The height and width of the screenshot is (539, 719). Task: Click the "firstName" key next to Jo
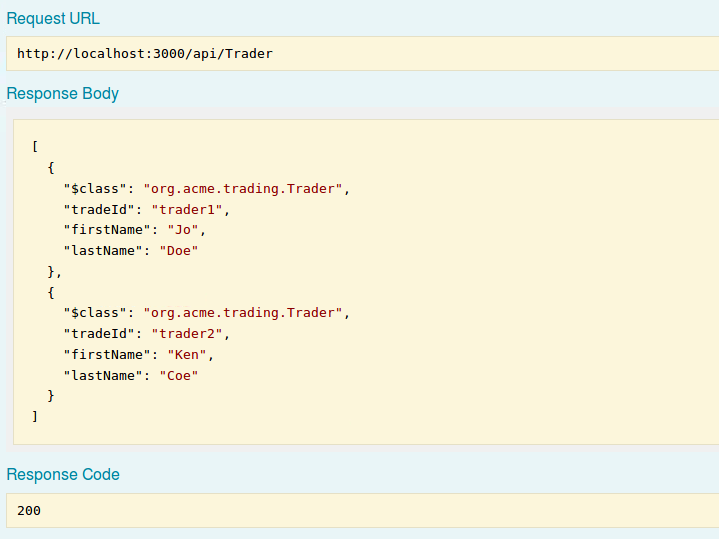[107, 230]
